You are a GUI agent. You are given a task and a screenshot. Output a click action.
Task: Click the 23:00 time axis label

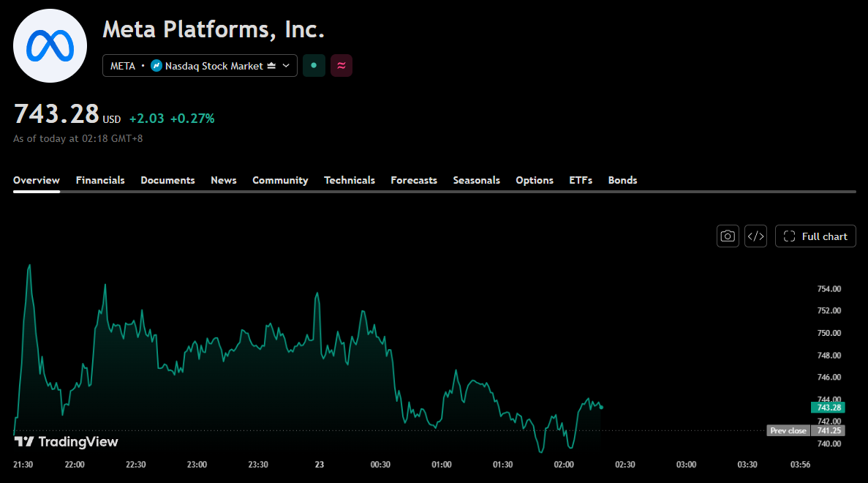[197, 465]
